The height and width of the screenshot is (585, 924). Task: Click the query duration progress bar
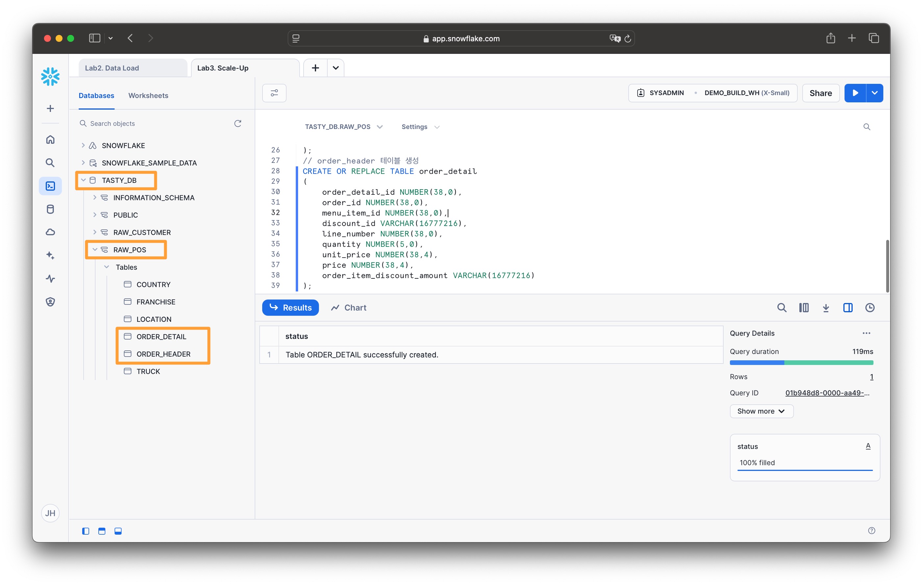pyautogui.click(x=801, y=362)
